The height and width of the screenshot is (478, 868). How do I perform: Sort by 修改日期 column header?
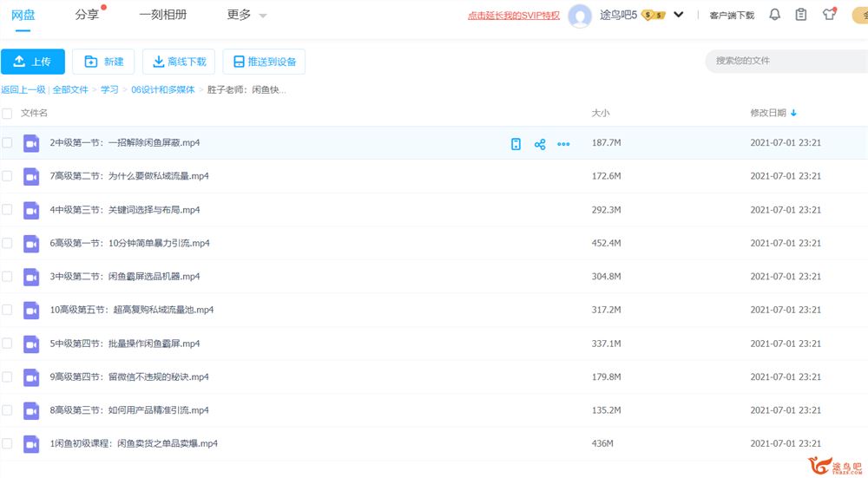tap(768, 113)
